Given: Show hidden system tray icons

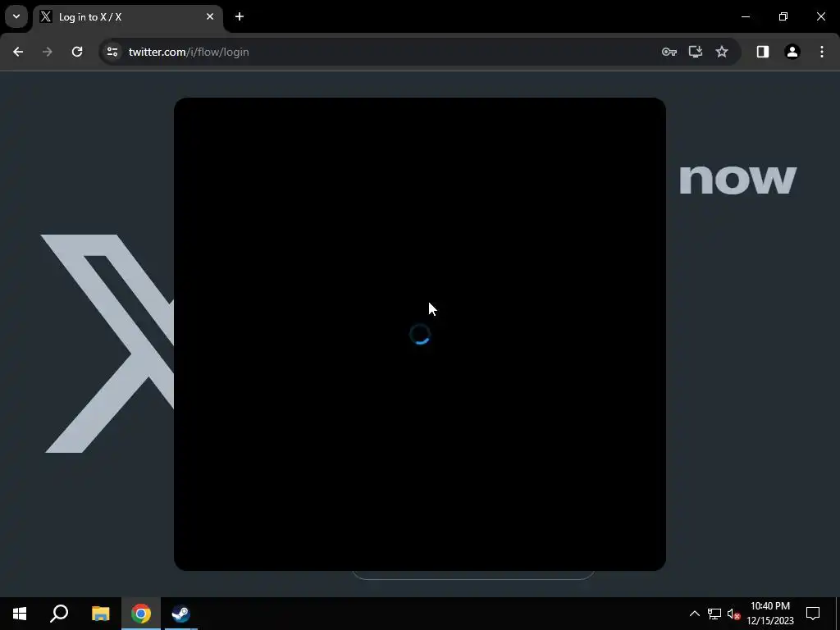Looking at the screenshot, I should pyautogui.click(x=694, y=614).
